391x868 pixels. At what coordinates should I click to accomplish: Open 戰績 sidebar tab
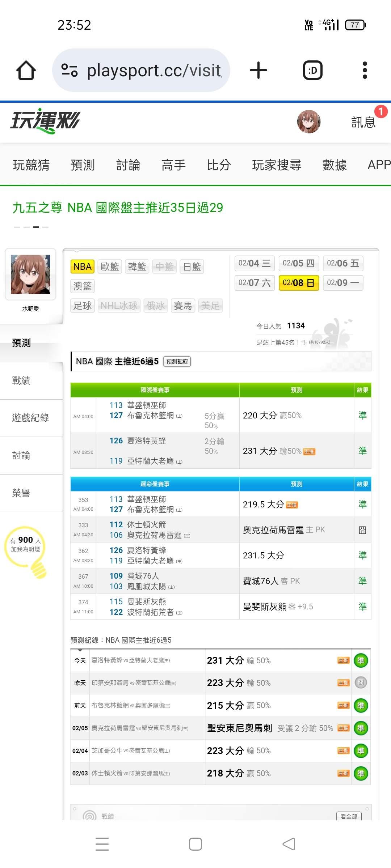pos(31,380)
